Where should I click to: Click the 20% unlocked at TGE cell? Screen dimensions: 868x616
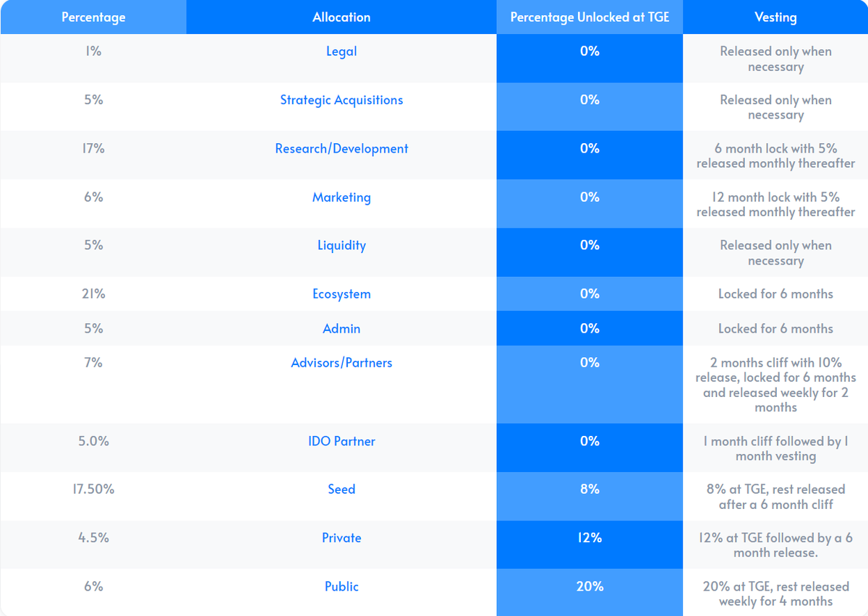[x=590, y=586]
